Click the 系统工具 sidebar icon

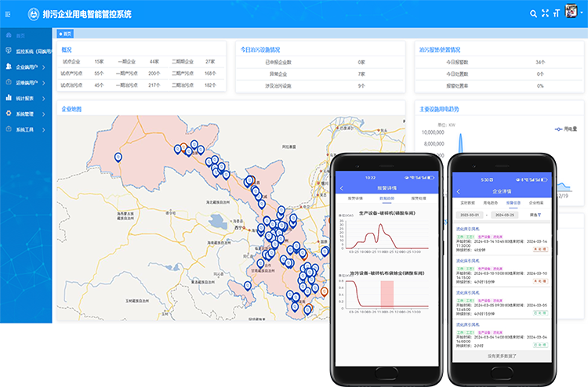[x=9, y=129]
